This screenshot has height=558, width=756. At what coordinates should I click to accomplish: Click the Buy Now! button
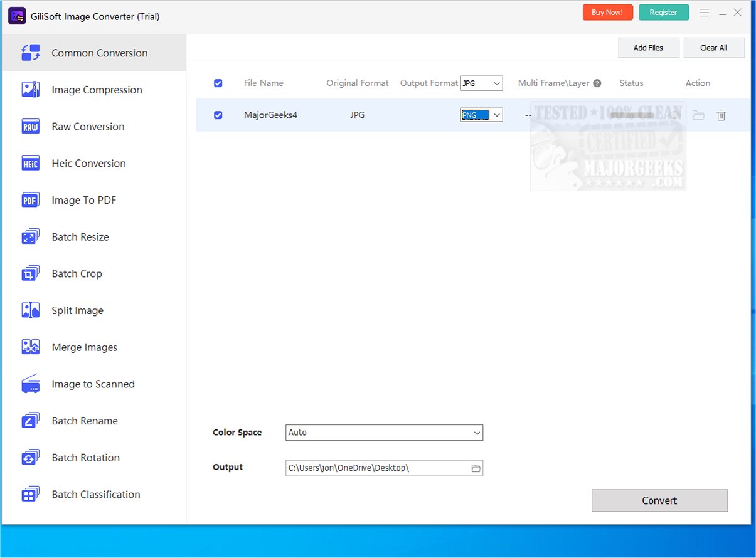tap(607, 13)
